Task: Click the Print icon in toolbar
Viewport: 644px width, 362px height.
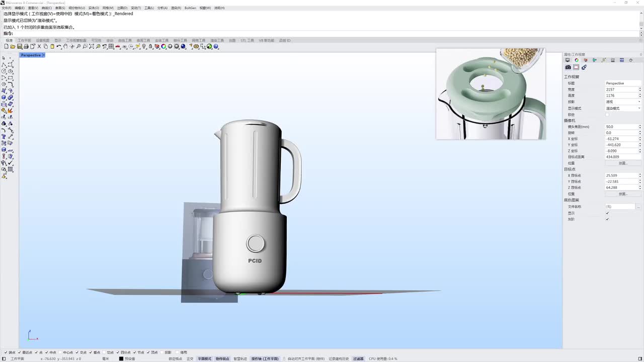Action: tap(26, 46)
